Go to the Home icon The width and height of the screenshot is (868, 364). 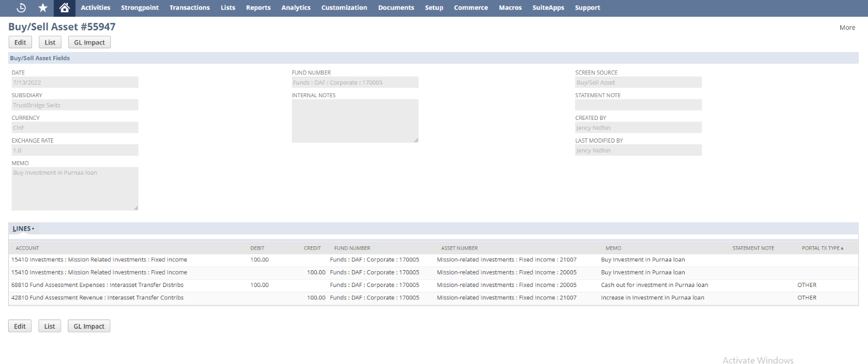coord(65,8)
